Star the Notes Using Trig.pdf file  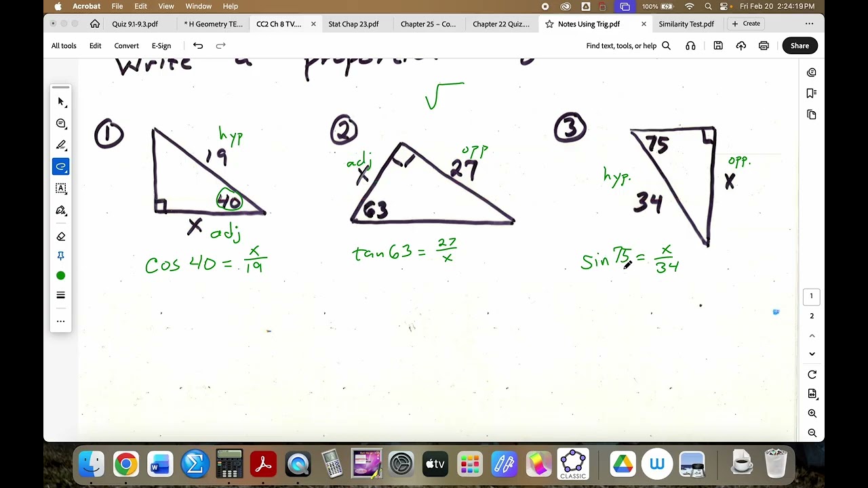[x=549, y=24]
